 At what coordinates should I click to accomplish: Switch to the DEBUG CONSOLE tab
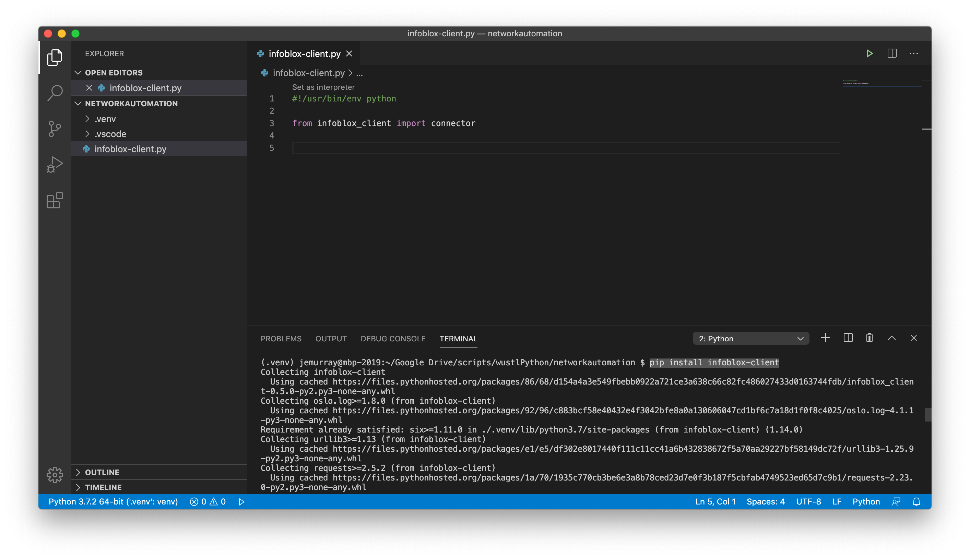coord(393,339)
